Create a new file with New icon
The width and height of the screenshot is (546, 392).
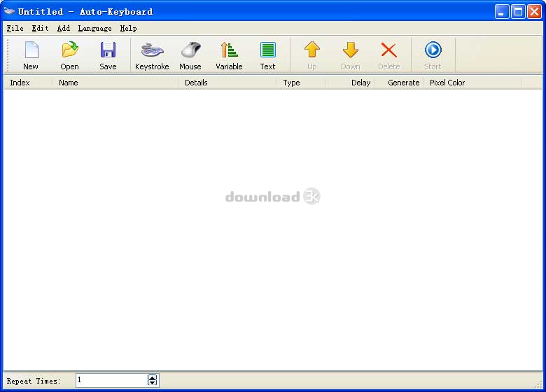coord(31,55)
